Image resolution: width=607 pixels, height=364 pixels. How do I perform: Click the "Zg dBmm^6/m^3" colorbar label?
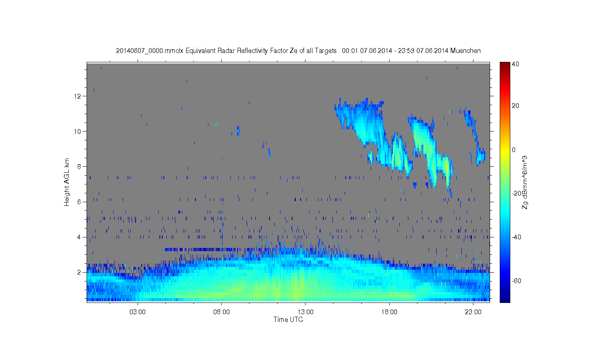click(525, 182)
